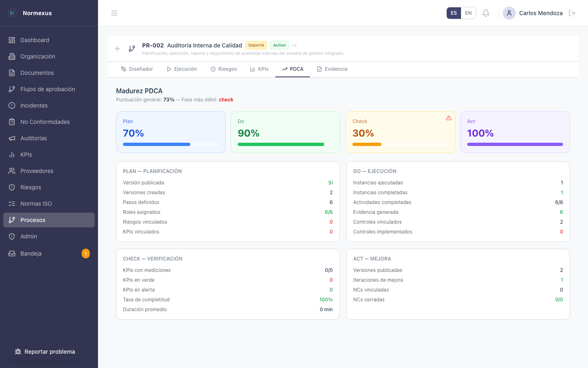588x368 pixels.
Task: Open the Diseñador tab
Action: (137, 69)
